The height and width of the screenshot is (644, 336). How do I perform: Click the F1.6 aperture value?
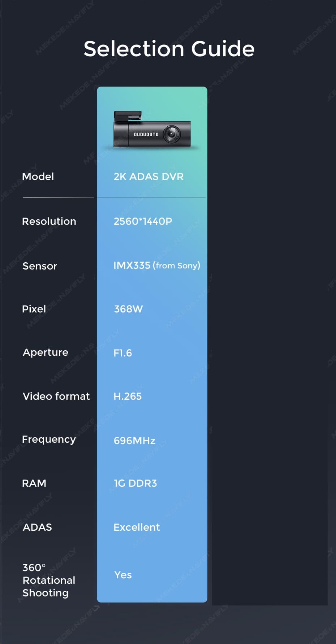123,353
